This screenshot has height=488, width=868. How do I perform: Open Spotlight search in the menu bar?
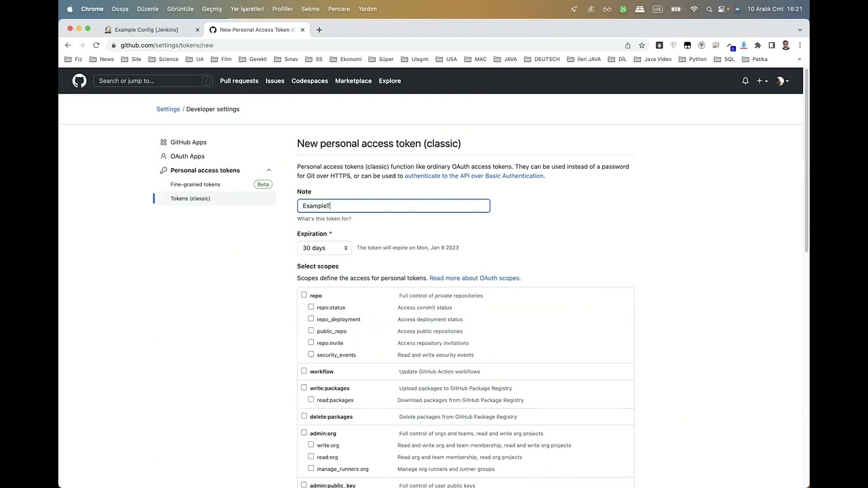coord(709,9)
